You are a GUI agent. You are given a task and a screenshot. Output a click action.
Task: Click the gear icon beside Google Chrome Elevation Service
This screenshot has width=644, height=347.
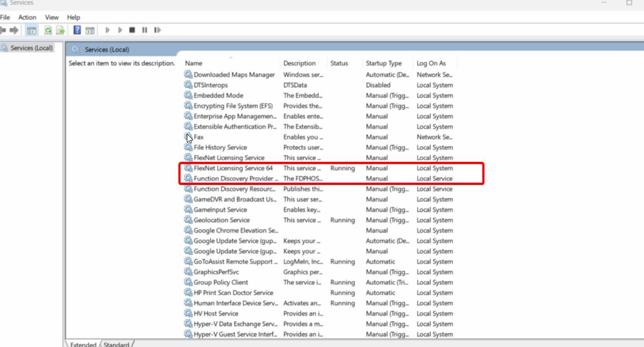click(188, 230)
